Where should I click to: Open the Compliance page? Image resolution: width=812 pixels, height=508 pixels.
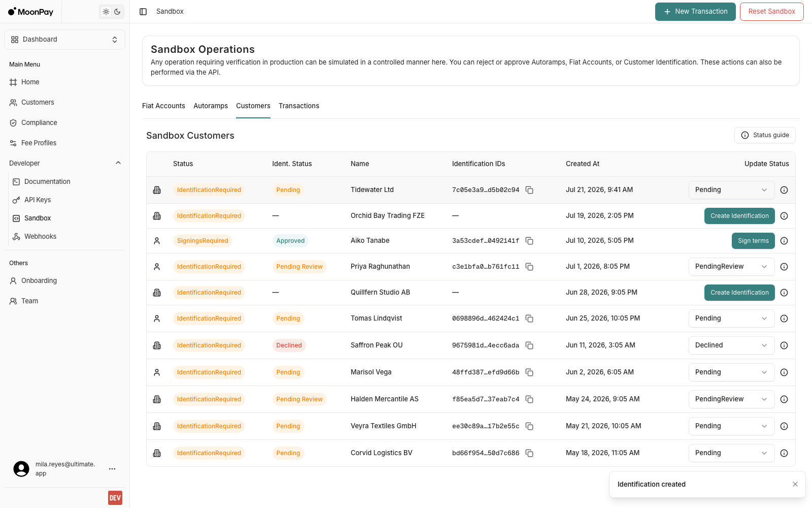pos(64,122)
